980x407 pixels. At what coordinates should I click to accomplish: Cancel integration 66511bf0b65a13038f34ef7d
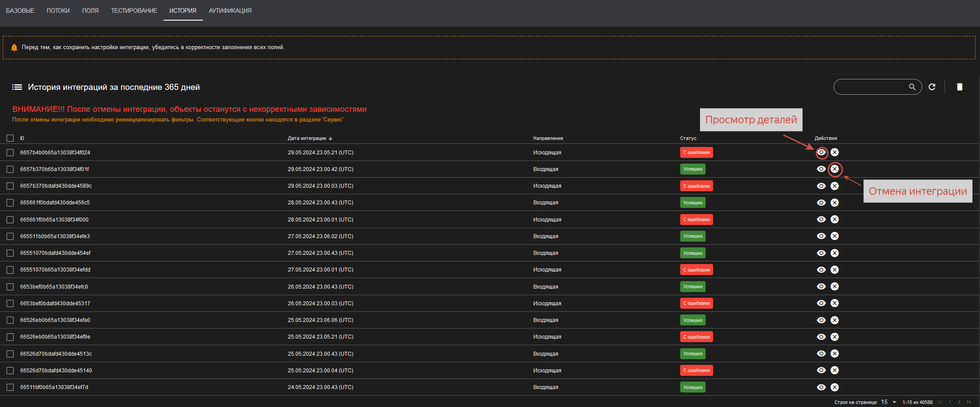tap(835, 387)
